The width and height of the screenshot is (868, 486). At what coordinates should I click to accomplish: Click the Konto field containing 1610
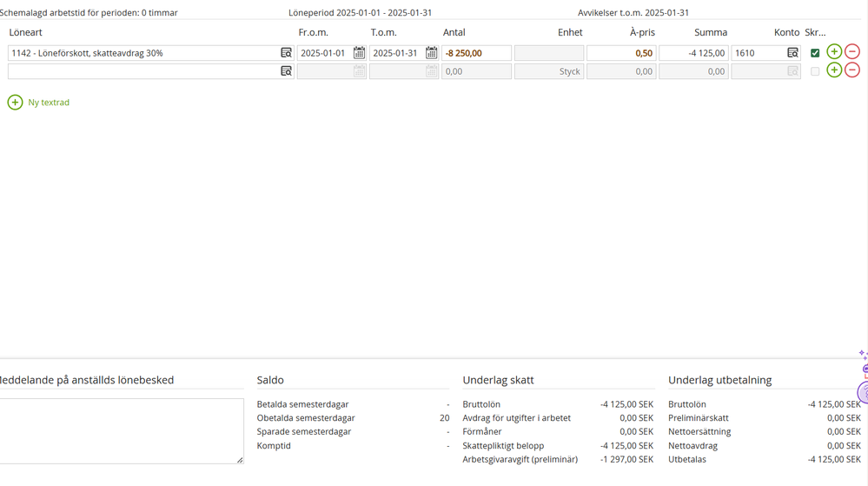point(758,53)
